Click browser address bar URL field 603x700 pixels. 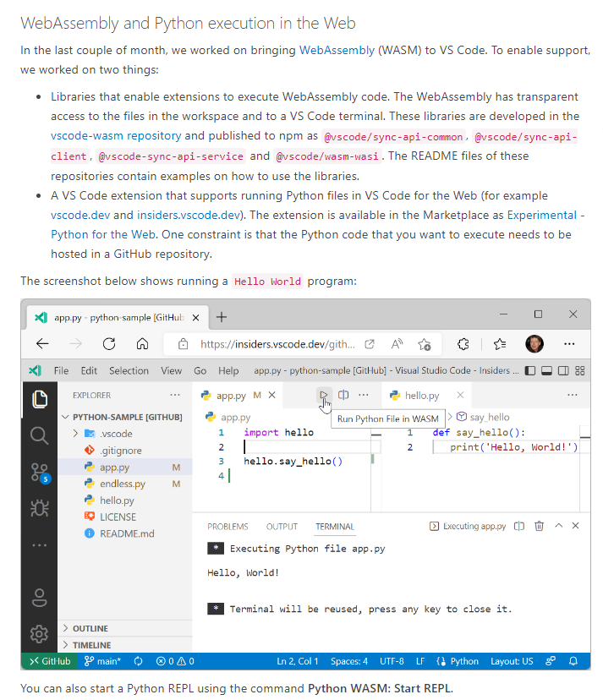click(x=277, y=344)
